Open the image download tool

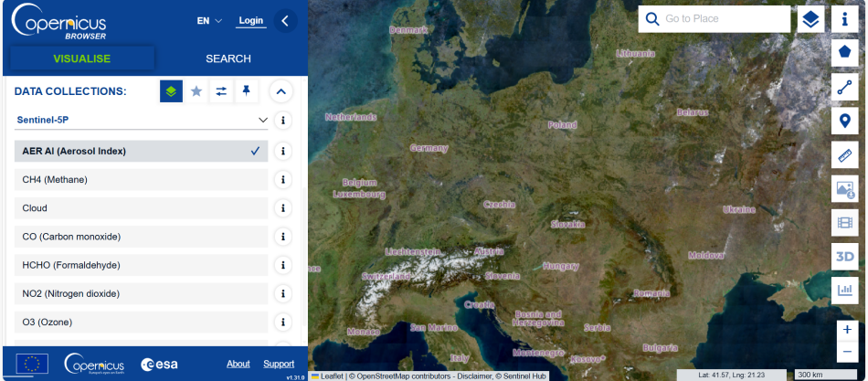[844, 189]
